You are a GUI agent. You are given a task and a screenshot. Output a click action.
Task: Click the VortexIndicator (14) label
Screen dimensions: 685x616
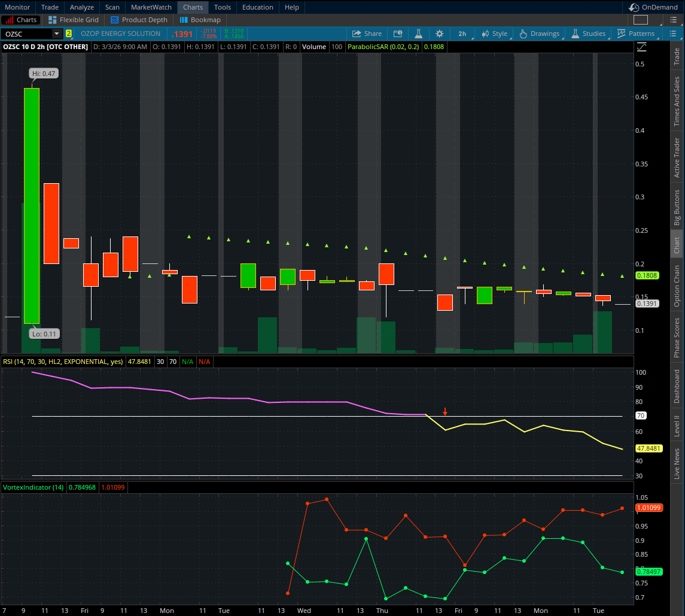(33, 487)
